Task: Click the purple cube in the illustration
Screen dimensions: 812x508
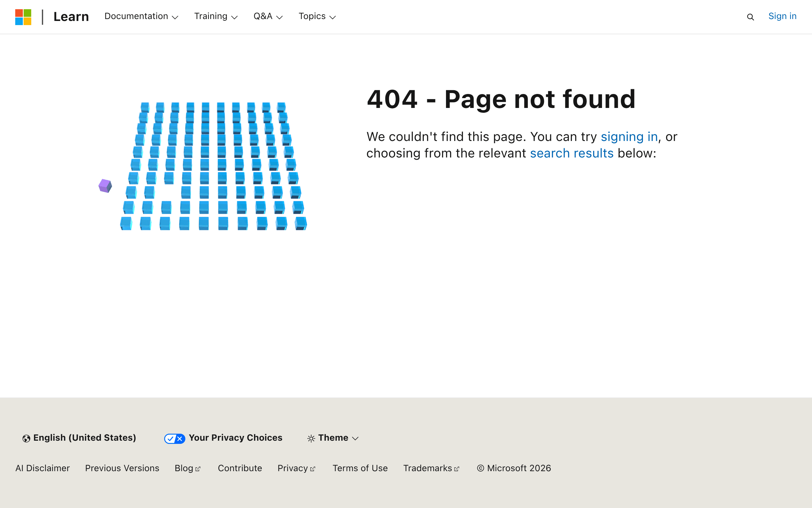Action: pos(105,186)
